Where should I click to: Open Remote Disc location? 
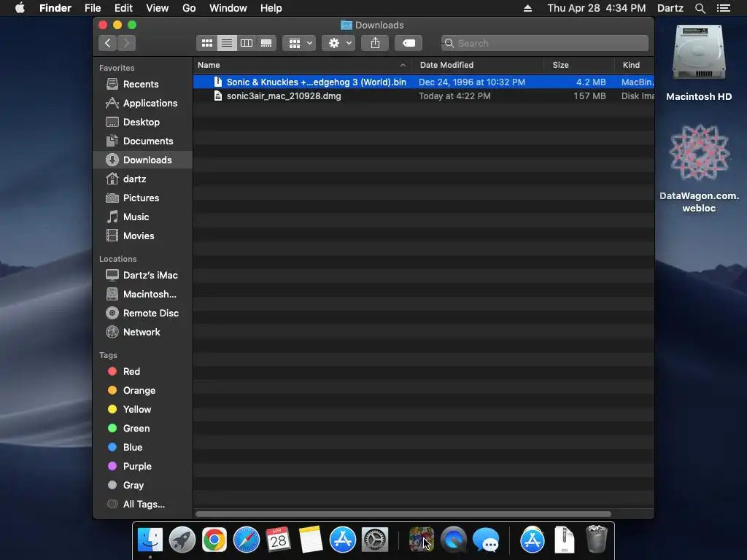tap(142, 314)
